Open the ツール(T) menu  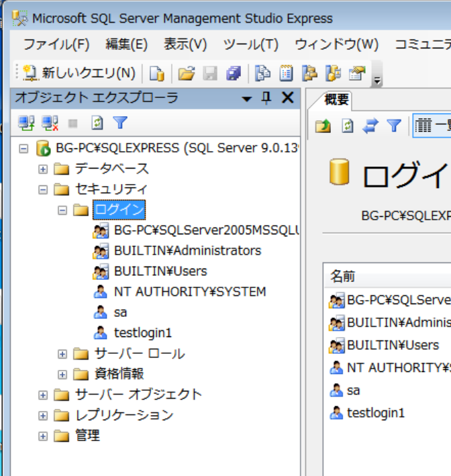pyautogui.click(x=251, y=44)
